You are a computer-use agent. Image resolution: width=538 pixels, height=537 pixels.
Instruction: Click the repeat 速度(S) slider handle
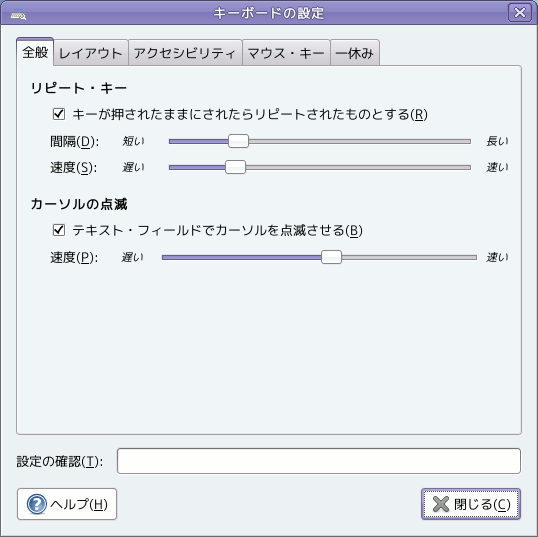(x=235, y=167)
